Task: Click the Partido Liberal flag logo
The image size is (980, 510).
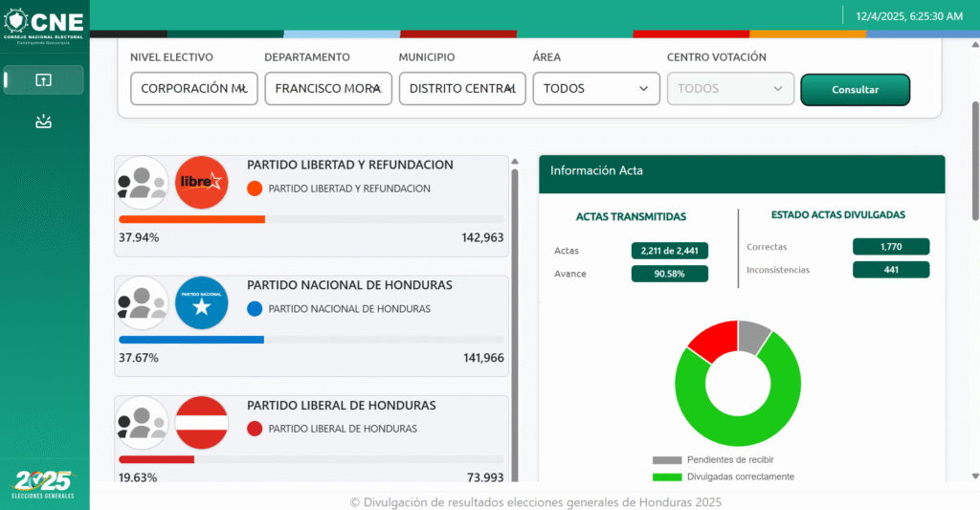Action: (201, 422)
